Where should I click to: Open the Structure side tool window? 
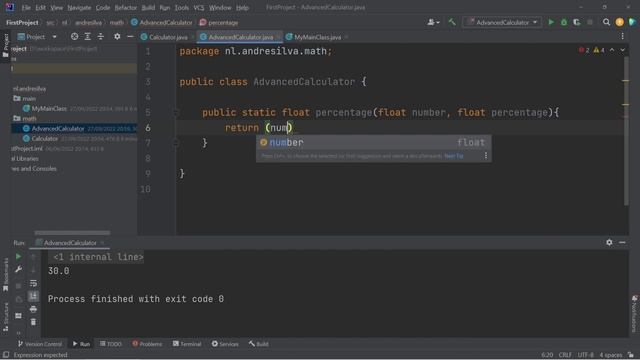[x=5, y=317]
